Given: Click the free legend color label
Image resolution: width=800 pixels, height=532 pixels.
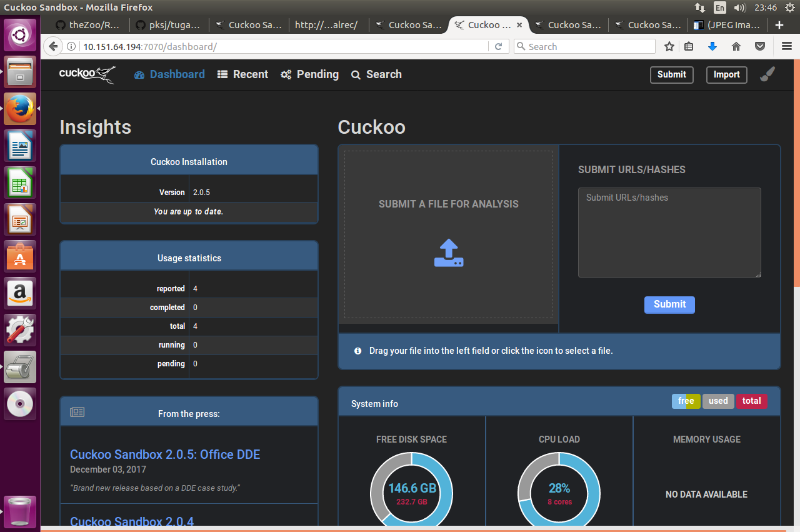Looking at the screenshot, I should (686, 401).
